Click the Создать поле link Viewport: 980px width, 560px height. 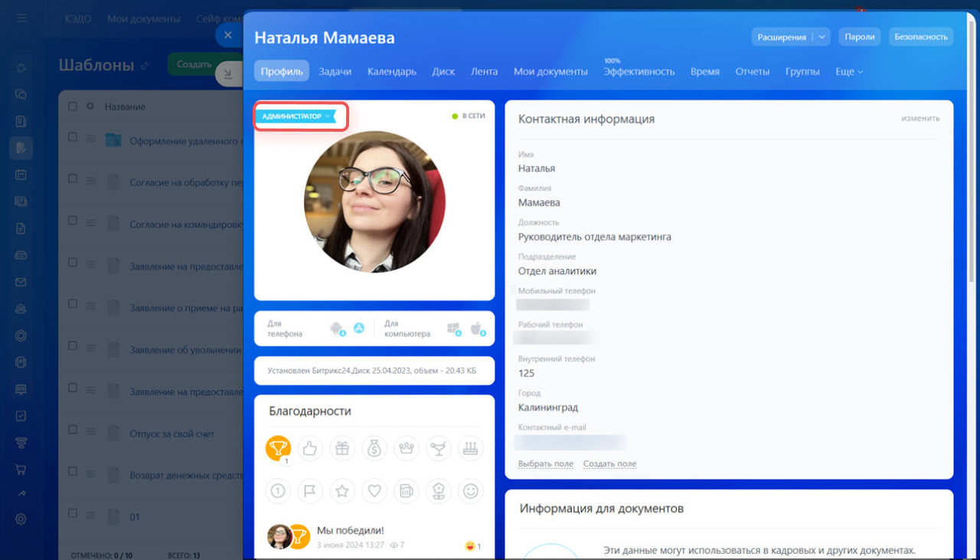pyautogui.click(x=609, y=463)
